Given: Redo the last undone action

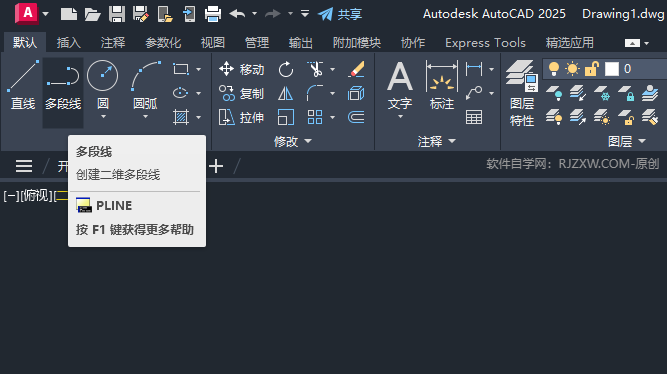Looking at the screenshot, I should pos(272,14).
